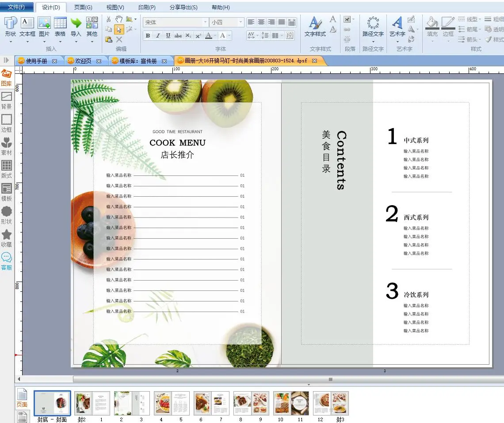Select the hand pan tool
This screenshot has width=504, height=423.
119,19
